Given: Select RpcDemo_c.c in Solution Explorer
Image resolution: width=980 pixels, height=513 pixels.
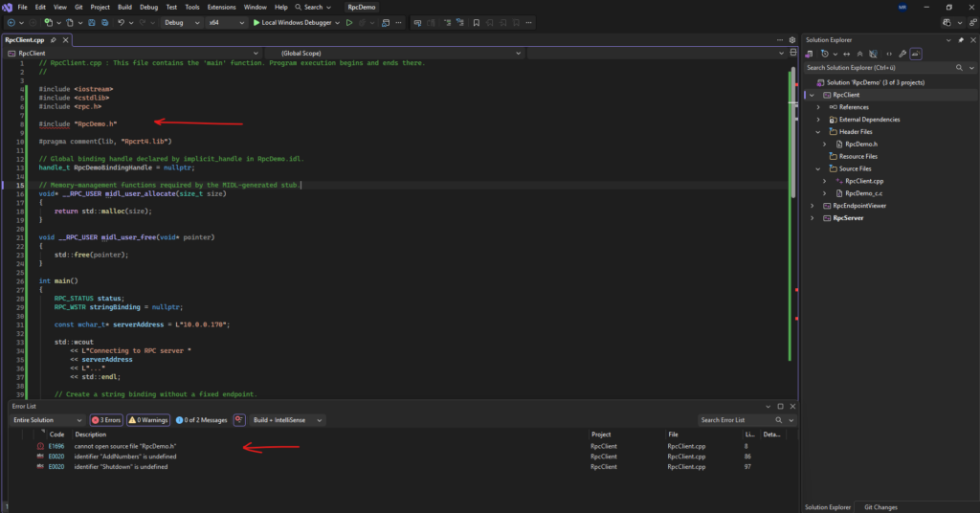Looking at the screenshot, I should (x=864, y=193).
